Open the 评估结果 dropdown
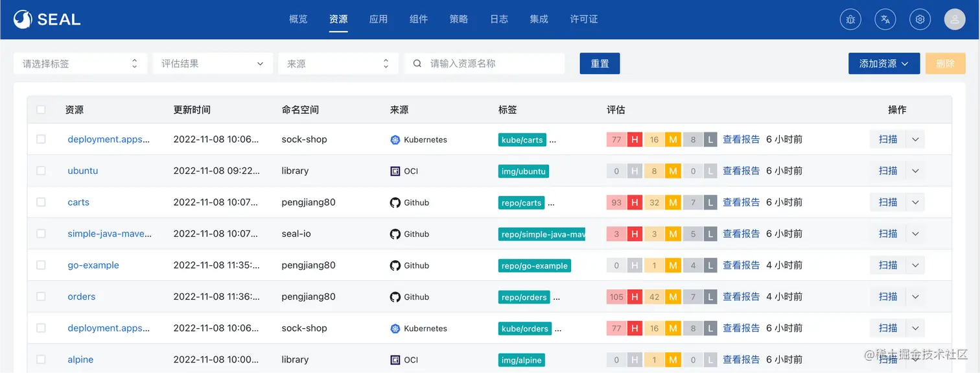The image size is (980, 373). tap(213, 64)
